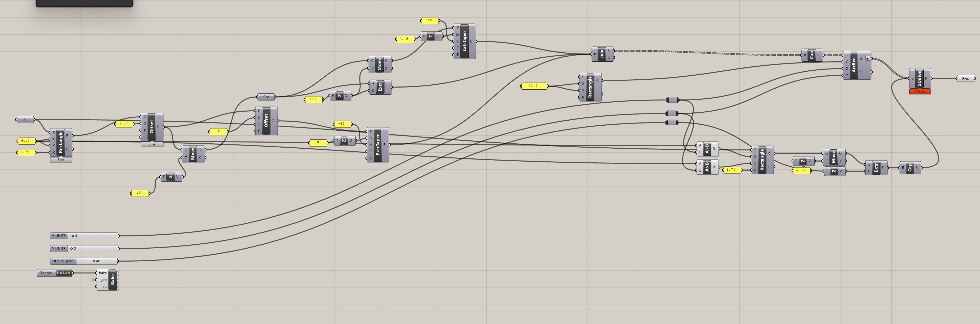Click the top relay node fed by X UNITS

point(673,100)
